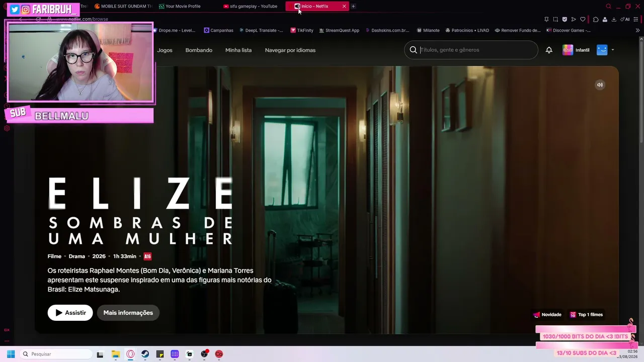Open the Windows Start menu
Image resolution: width=644 pixels, height=362 pixels.
point(11,354)
